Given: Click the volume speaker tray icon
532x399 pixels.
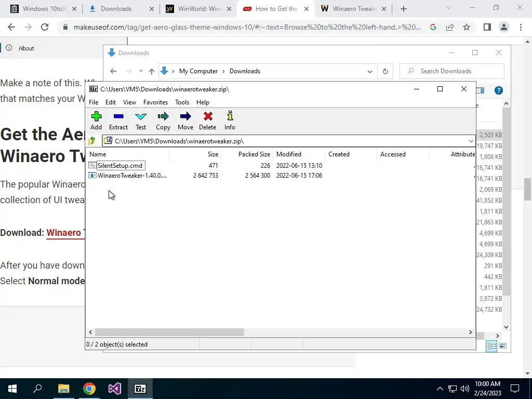Looking at the screenshot, I should (x=465, y=389).
